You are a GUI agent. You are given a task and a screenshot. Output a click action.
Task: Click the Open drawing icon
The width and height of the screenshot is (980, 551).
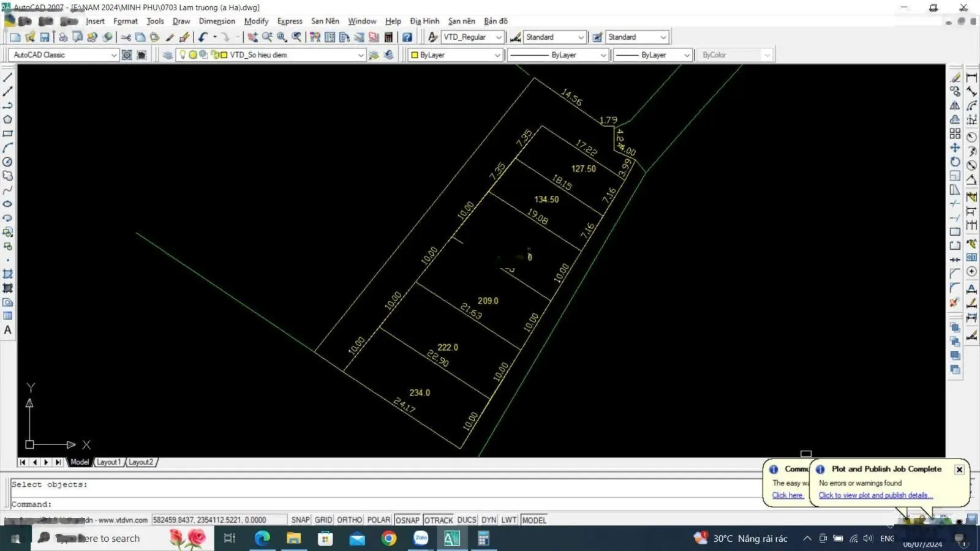click(29, 37)
